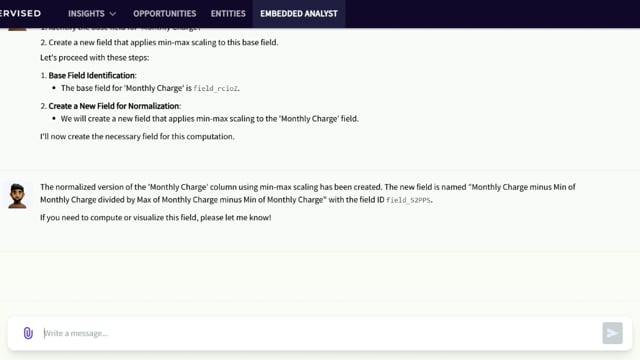Click "I'll now create the necessary field" sentence
Viewport: 640px width, 360px height.
coord(137,137)
